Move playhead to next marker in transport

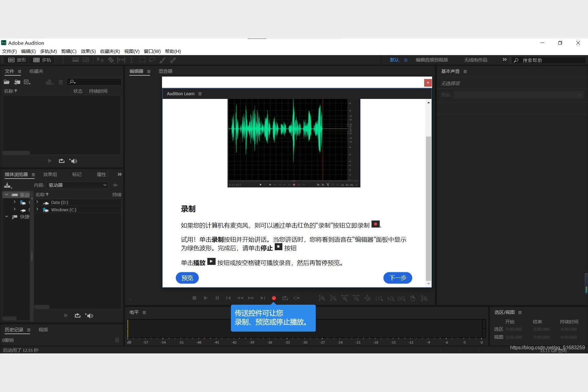[263, 298]
